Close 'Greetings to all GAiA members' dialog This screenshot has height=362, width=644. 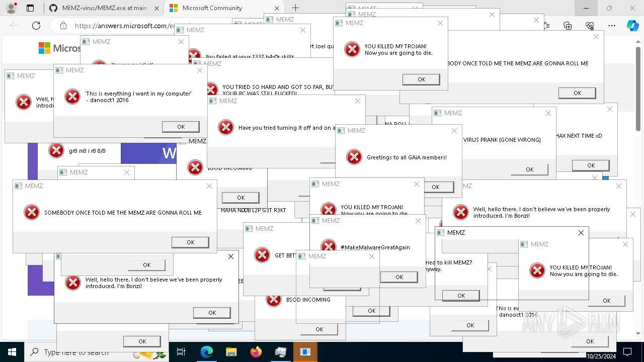(x=454, y=131)
